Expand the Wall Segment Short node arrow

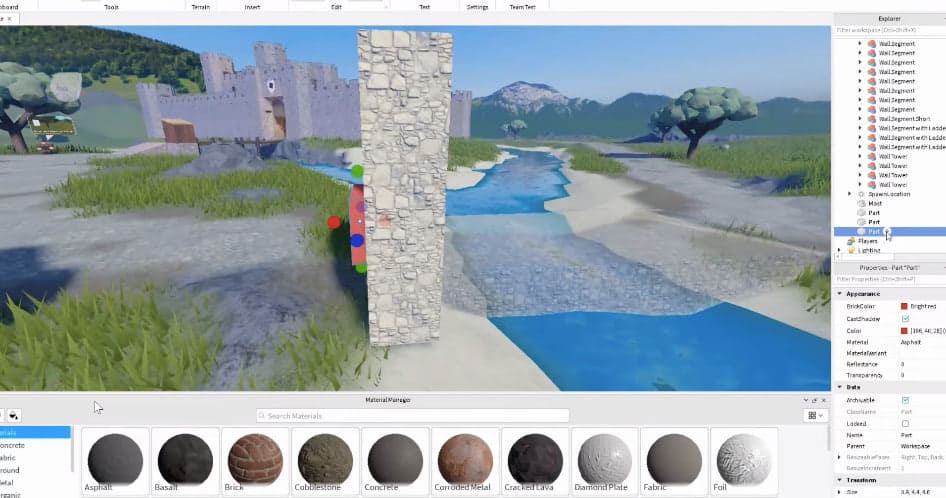[860, 119]
